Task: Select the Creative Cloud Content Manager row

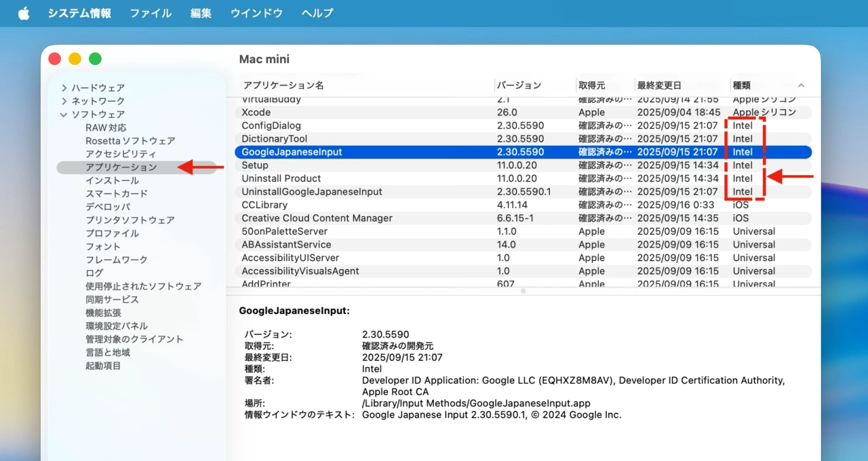Action: [317, 218]
